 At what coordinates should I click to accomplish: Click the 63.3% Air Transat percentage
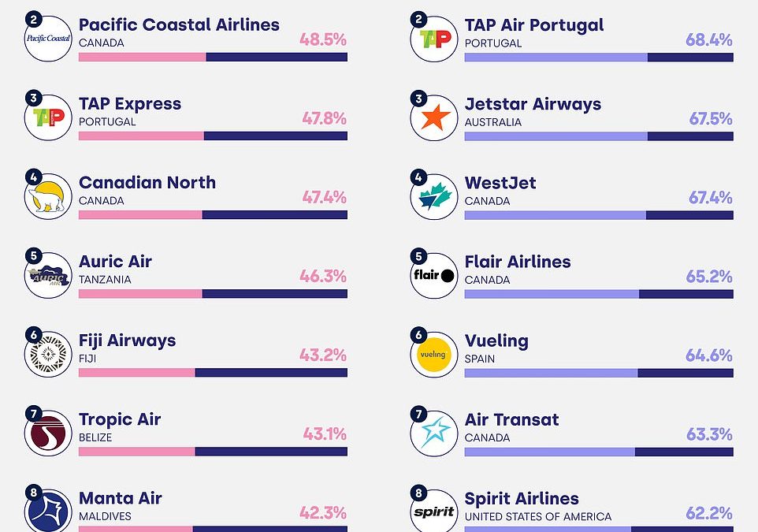click(709, 434)
